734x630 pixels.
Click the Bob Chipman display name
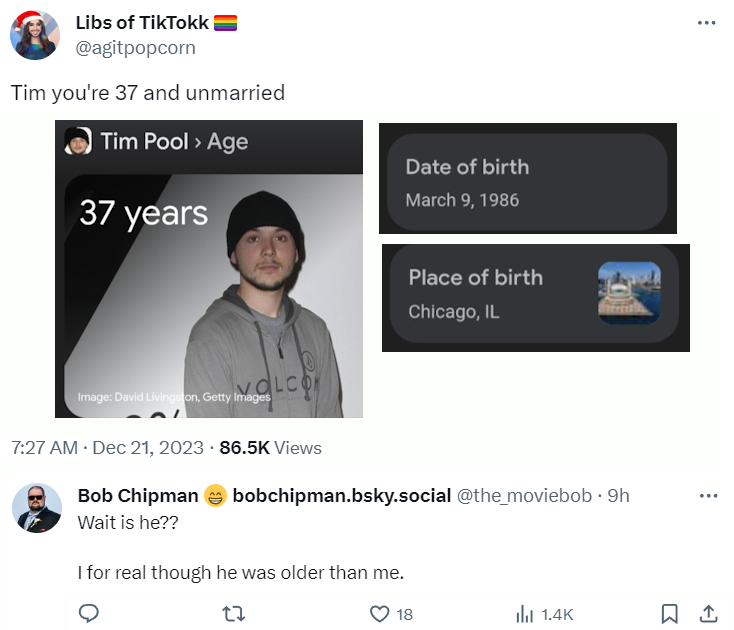tap(138, 496)
